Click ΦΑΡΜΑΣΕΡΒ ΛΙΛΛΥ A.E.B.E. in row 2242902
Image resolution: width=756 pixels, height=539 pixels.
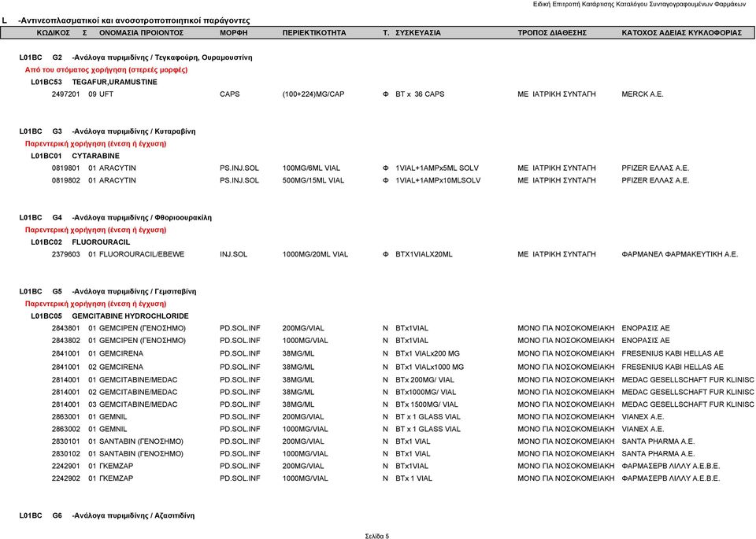[671, 478]
